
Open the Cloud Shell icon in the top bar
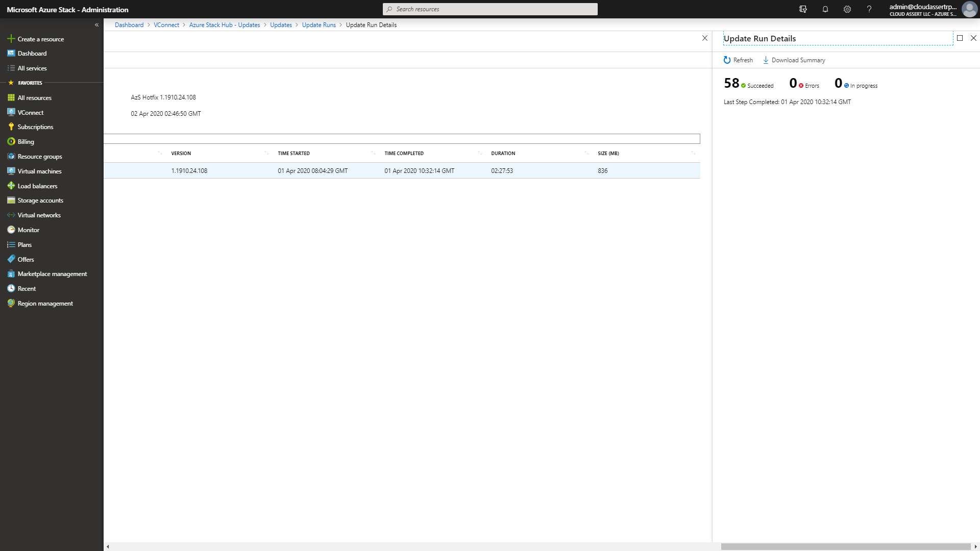803,9
